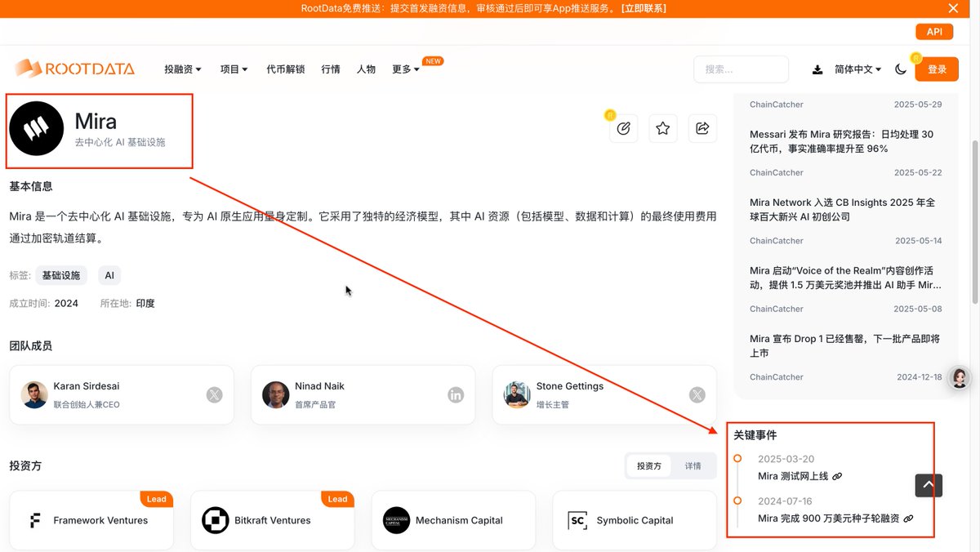This screenshot has height=552, width=980.
Task: Click the 2024-07-16 timeline marker
Action: point(737,501)
